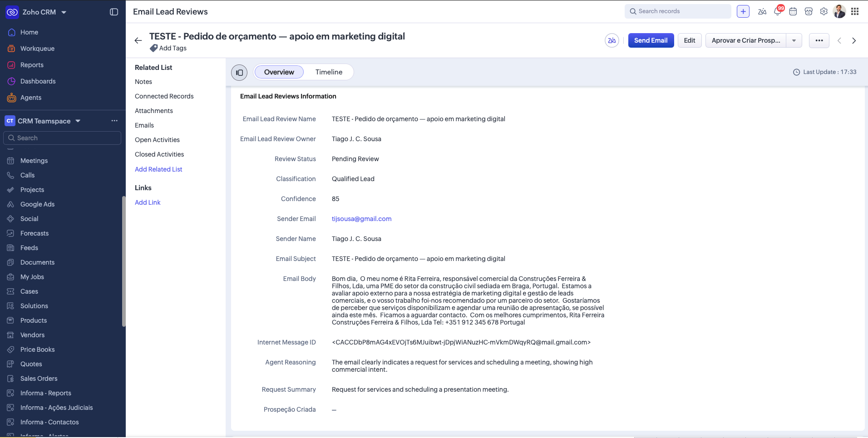The image size is (868, 438).
Task: Click the Add Tags tag icon
Action: (x=154, y=48)
